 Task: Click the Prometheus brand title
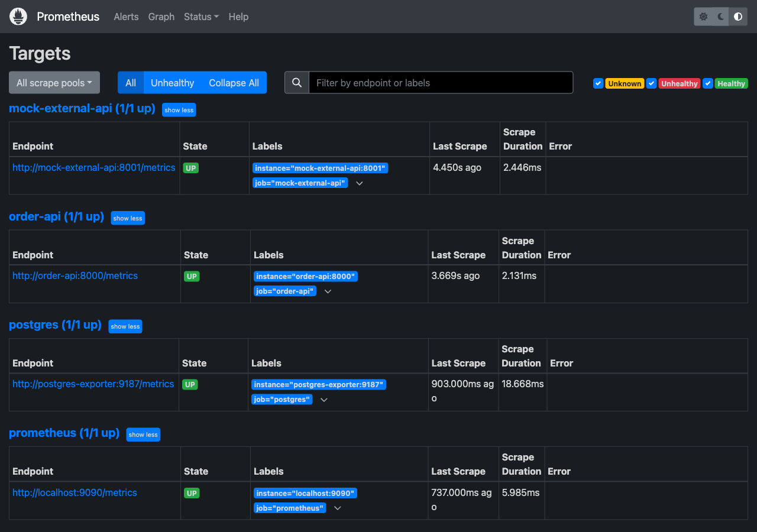[x=68, y=17]
